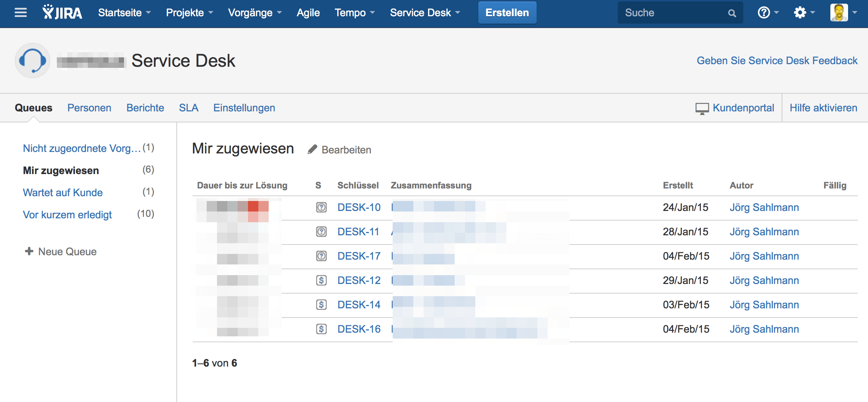Open the DESK-17 issue link
This screenshot has width=868, height=402.
pyautogui.click(x=359, y=256)
